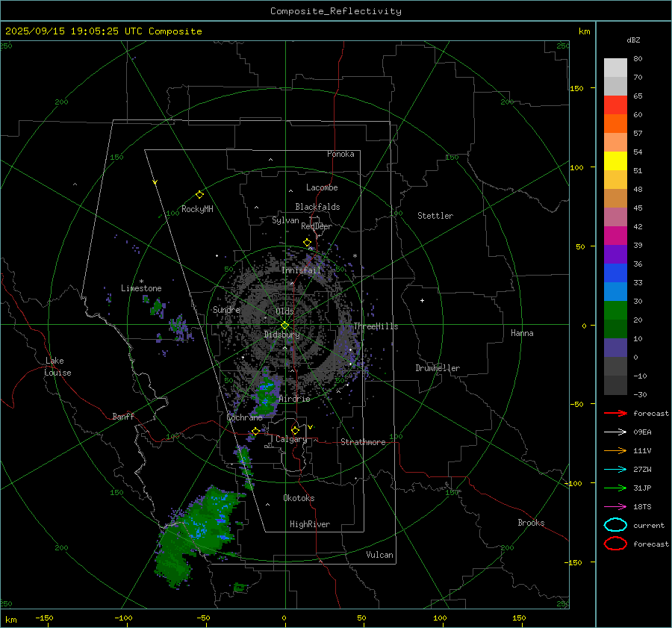Image resolution: width=672 pixels, height=628 pixels.
Task: Select the dark green 10-20 dBZ swatch
Action: [615, 329]
